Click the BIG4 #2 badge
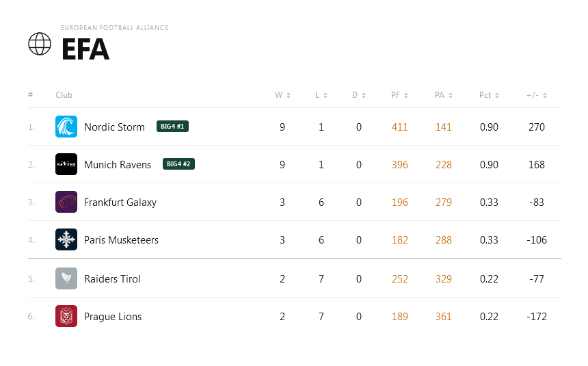Image resolution: width=588 pixels, height=366 pixels. (x=178, y=164)
